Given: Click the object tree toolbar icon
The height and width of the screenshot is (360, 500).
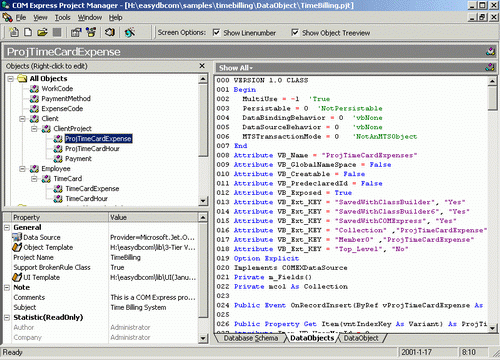Looking at the screenshot, I should (x=91, y=32).
